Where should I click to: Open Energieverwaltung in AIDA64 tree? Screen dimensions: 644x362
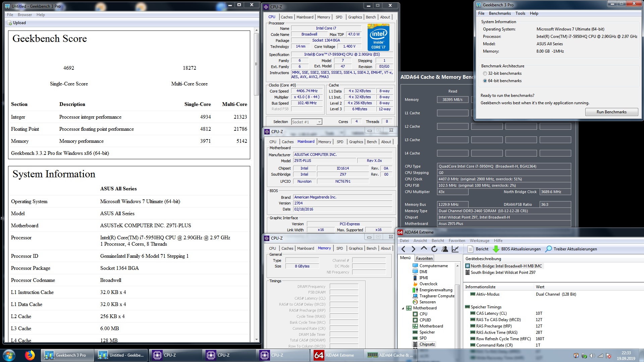[432, 290]
